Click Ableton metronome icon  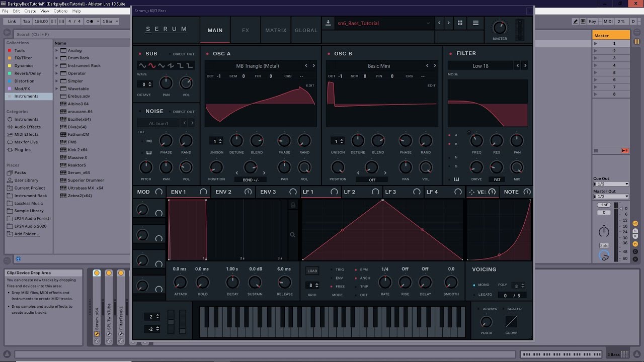pyautogui.click(x=91, y=21)
